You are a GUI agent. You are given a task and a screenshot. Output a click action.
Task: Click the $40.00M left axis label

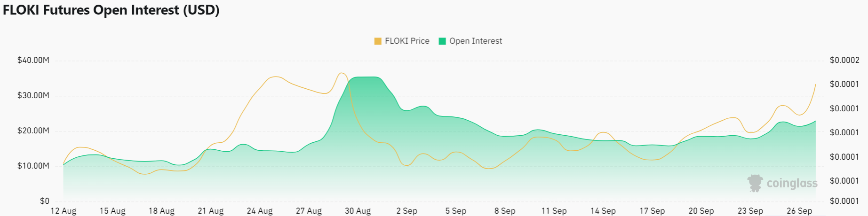click(x=33, y=61)
